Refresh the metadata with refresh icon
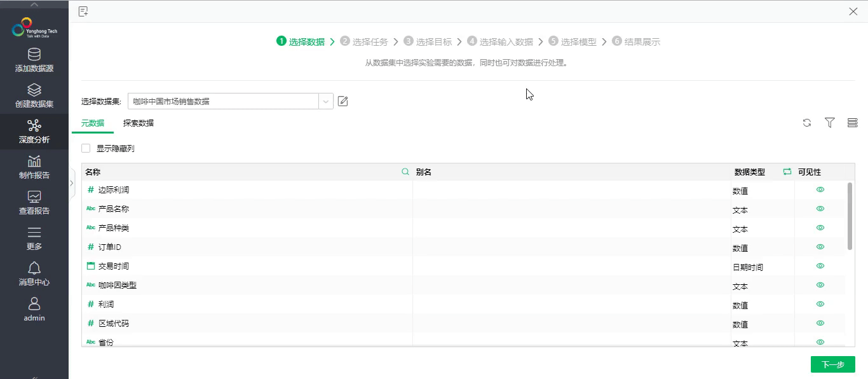This screenshot has width=868, height=379. [x=807, y=123]
